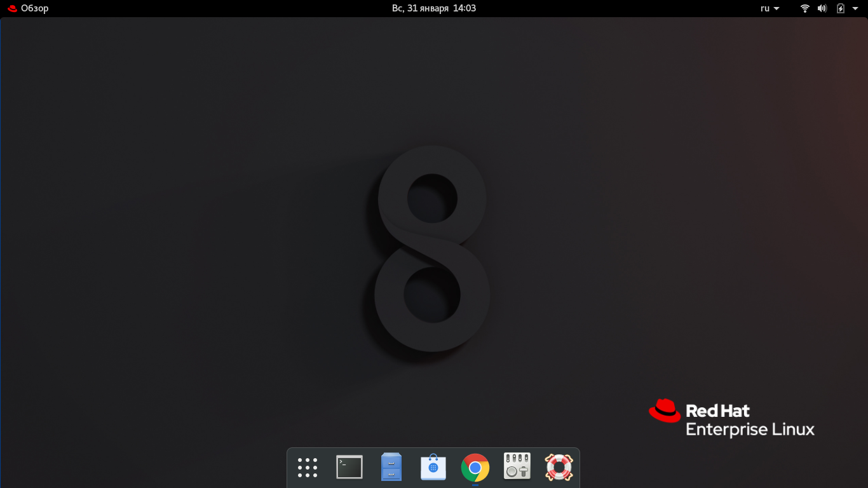868x488 pixels.
Task: Launch Google Chrome from the dock
Action: point(475,468)
